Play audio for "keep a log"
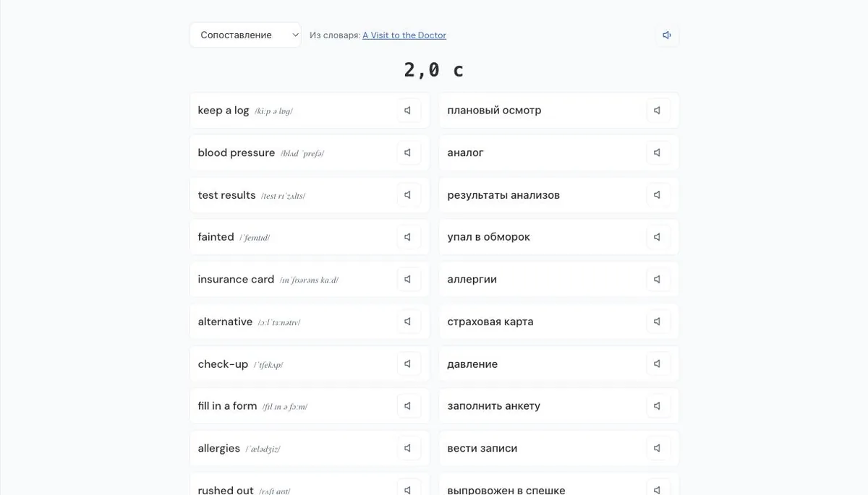The image size is (868, 495). [x=409, y=111]
